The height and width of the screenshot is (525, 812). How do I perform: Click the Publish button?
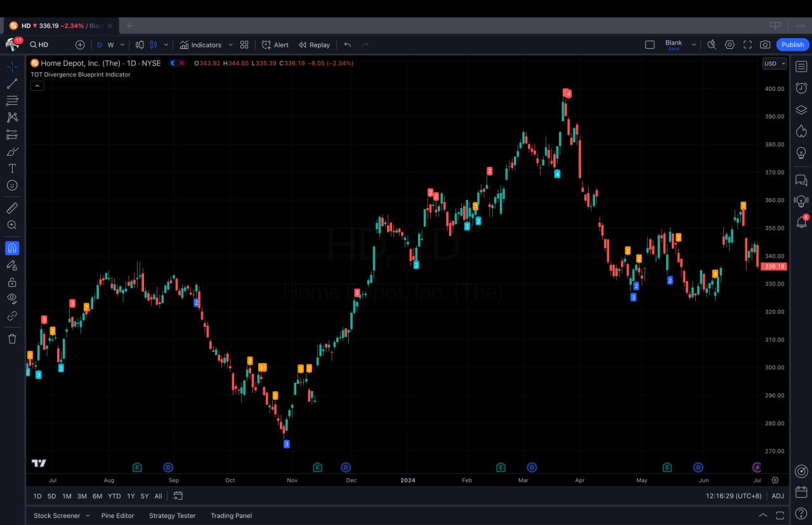point(792,44)
